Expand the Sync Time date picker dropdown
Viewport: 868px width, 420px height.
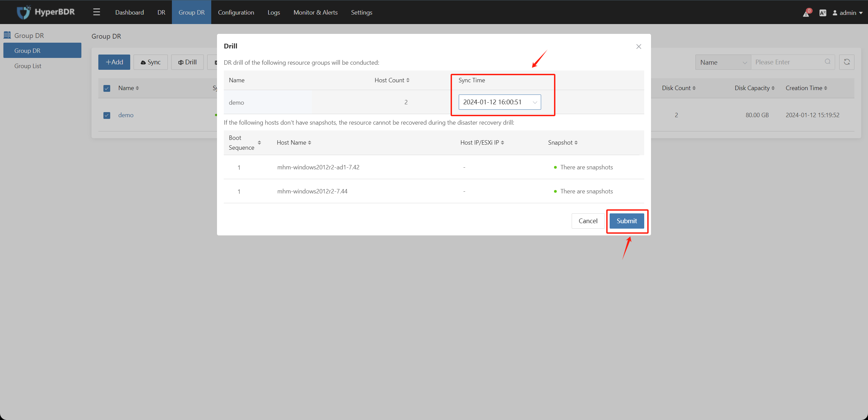point(533,102)
